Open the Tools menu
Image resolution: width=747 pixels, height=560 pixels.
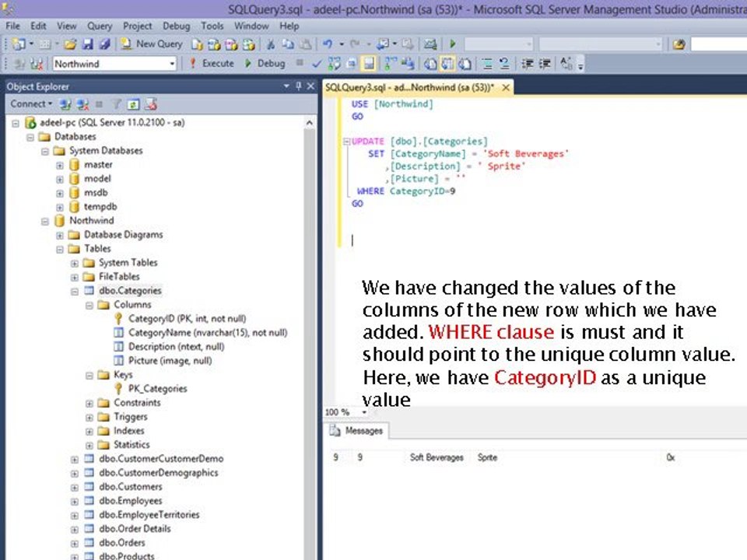click(212, 26)
